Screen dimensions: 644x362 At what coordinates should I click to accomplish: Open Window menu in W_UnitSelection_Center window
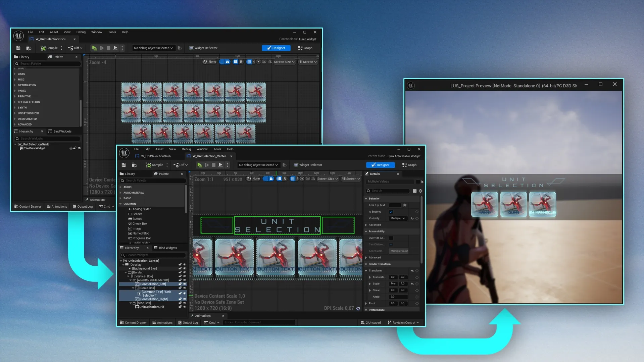click(x=202, y=149)
